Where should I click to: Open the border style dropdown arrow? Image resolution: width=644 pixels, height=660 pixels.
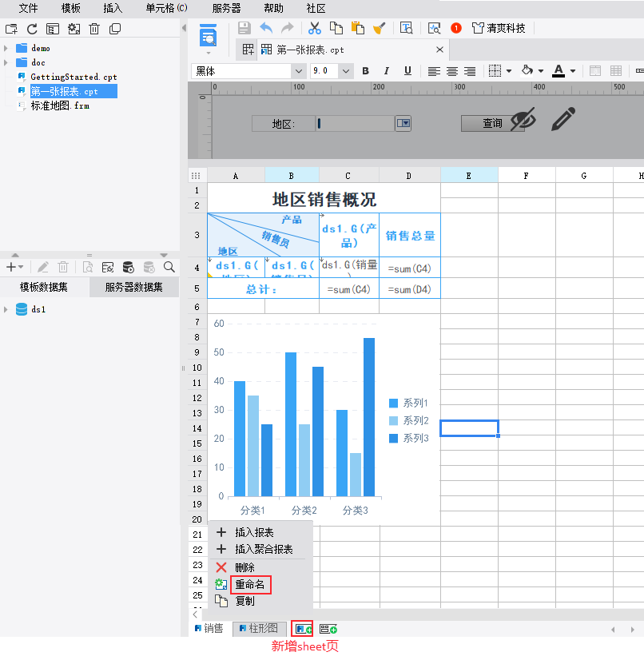(509, 71)
